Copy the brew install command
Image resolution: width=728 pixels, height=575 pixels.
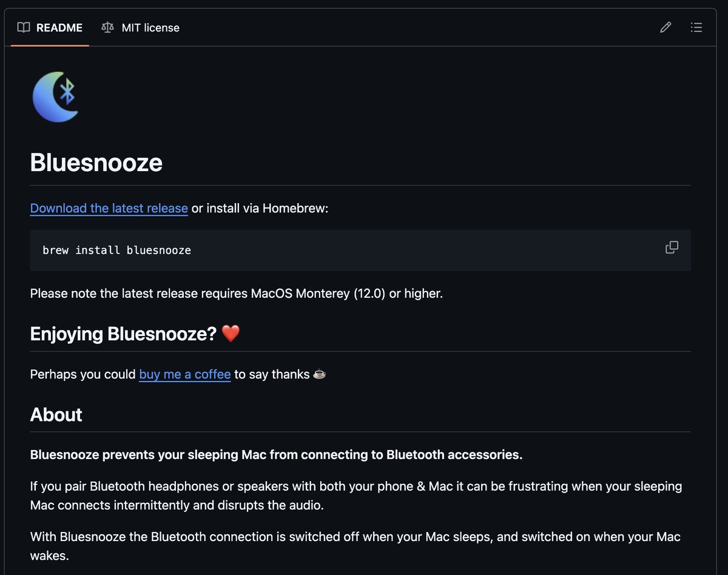pyautogui.click(x=672, y=247)
